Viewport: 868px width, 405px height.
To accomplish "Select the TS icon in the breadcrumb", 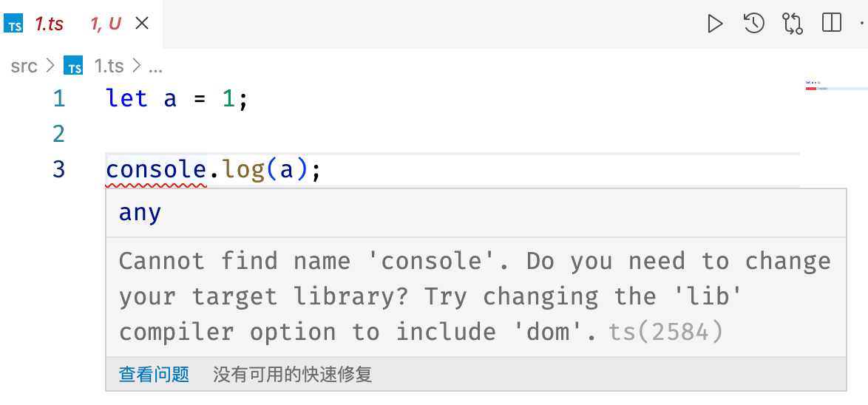I will pos(73,65).
